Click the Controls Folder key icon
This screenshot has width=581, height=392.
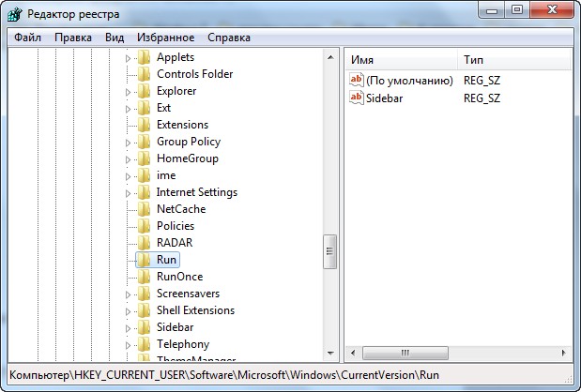tap(144, 74)
